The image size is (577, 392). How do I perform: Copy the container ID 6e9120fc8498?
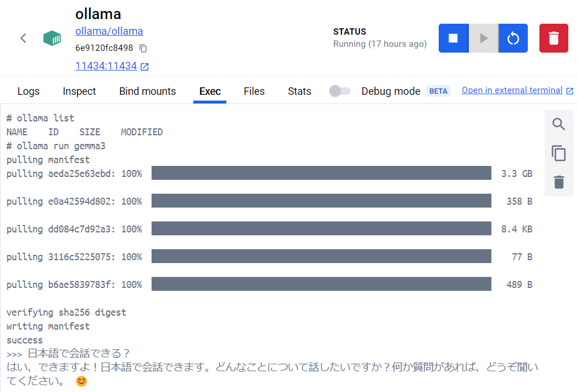[142, 49]
